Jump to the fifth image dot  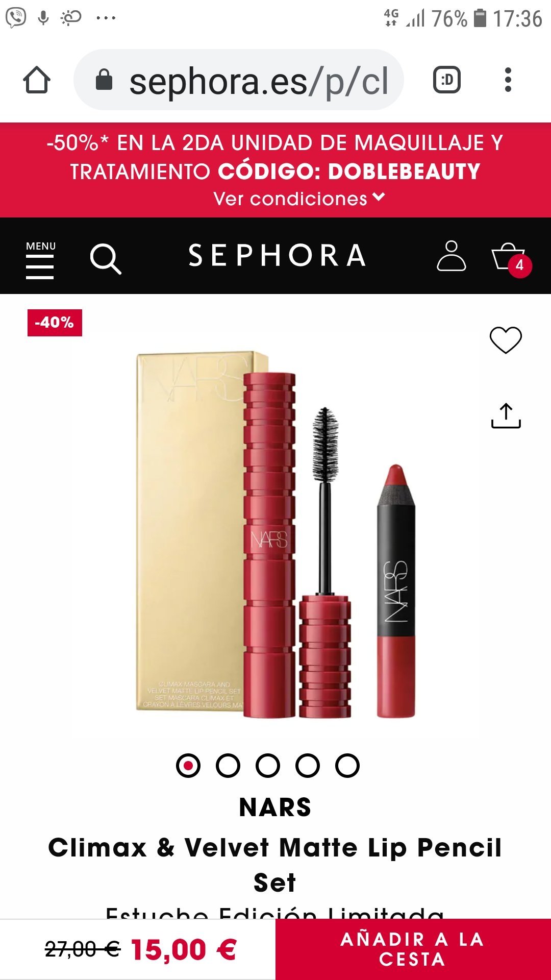[347, 766]
